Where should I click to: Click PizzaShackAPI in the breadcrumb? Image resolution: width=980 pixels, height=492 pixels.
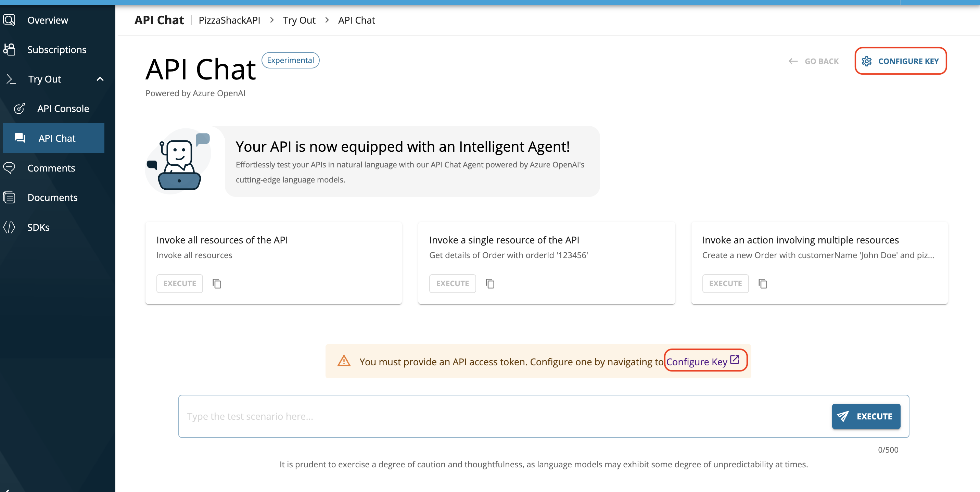[229, 20]
